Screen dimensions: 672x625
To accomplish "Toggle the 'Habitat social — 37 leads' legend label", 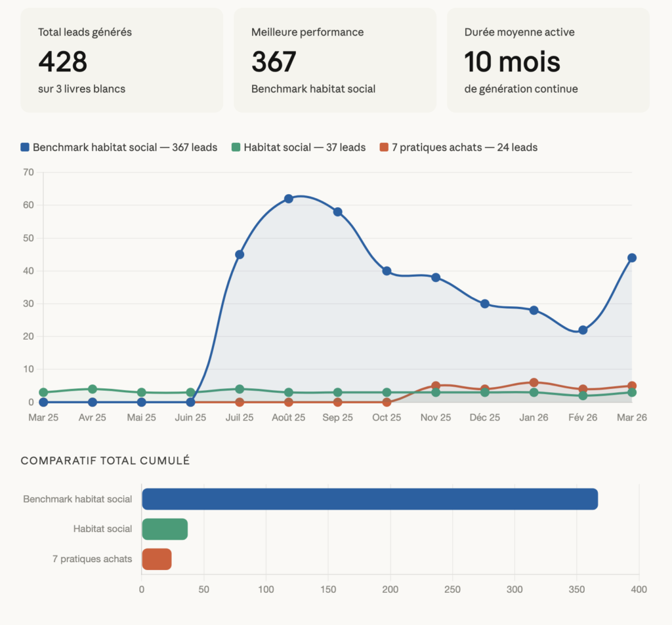I will 304,148.
